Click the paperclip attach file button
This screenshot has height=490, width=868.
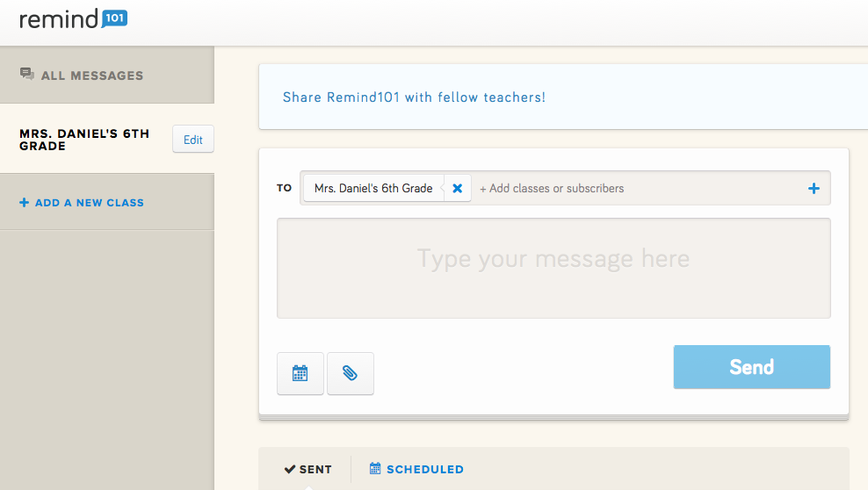(x=351, y=373)
